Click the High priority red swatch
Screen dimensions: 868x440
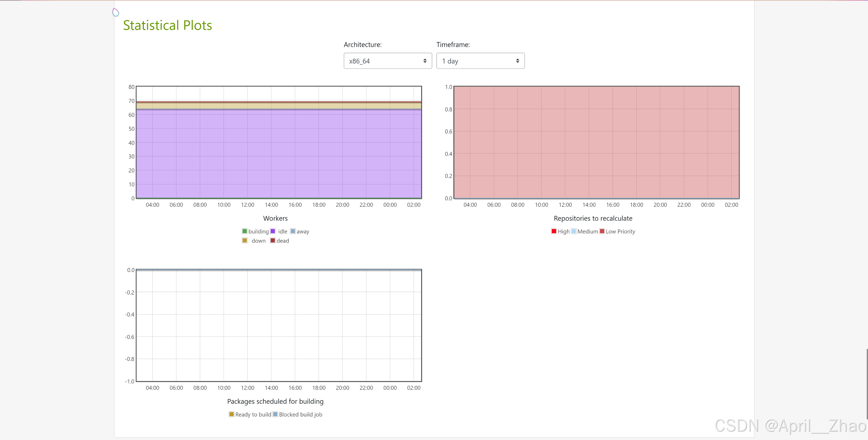(x=554, y=231)
